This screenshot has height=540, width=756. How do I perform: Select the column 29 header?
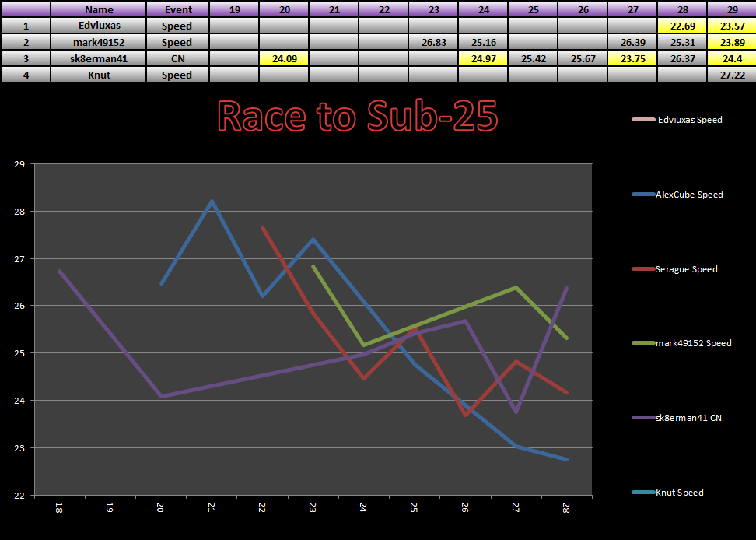tap(732, 9)
